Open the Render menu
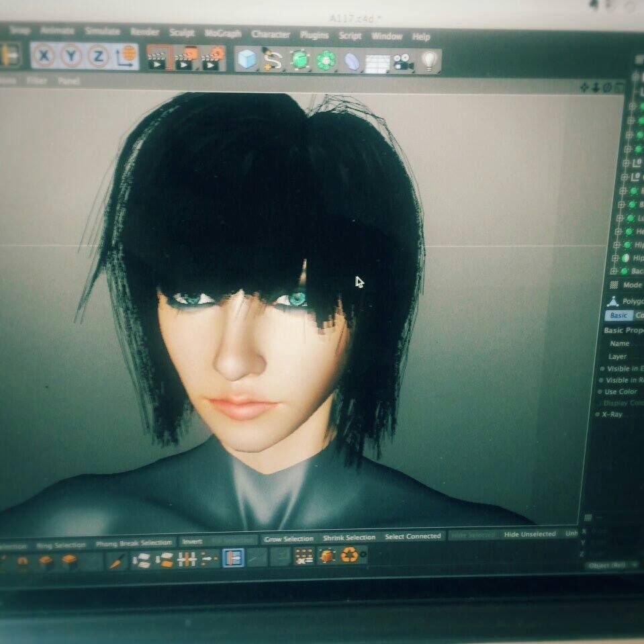The image size is (644, 644). pyautogui.click(x=144, y=32)
